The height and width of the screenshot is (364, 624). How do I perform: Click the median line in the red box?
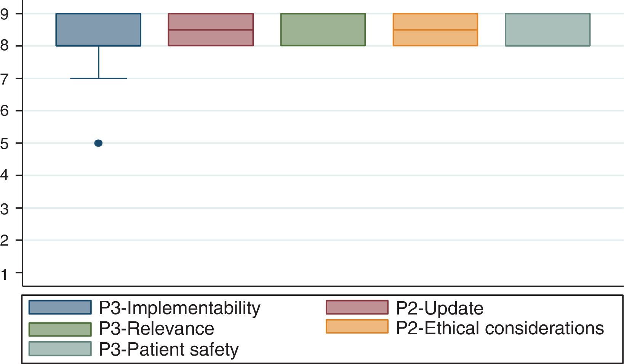click(211, 30)
